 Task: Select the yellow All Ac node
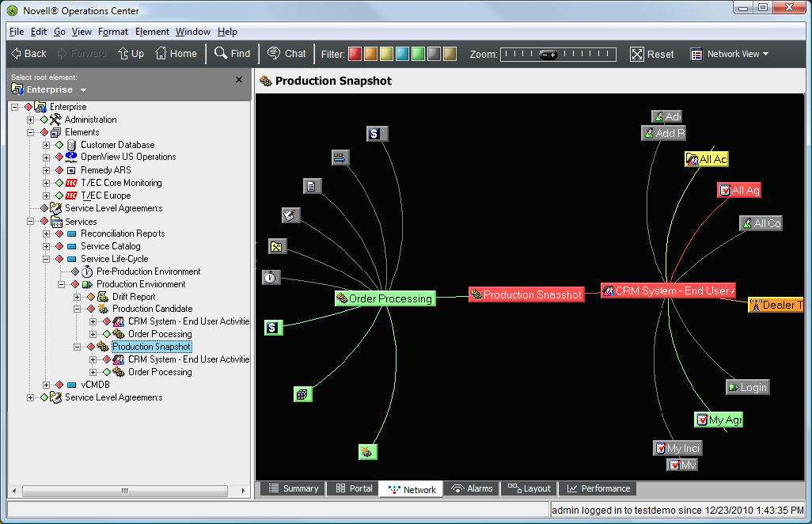[707, 159]
